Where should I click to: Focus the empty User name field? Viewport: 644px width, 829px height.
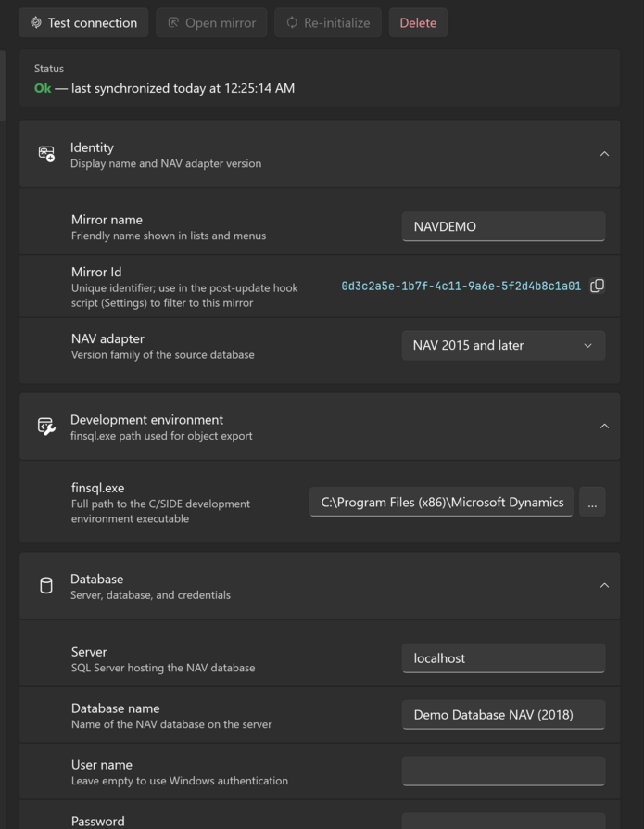click(x=503, y=771)
